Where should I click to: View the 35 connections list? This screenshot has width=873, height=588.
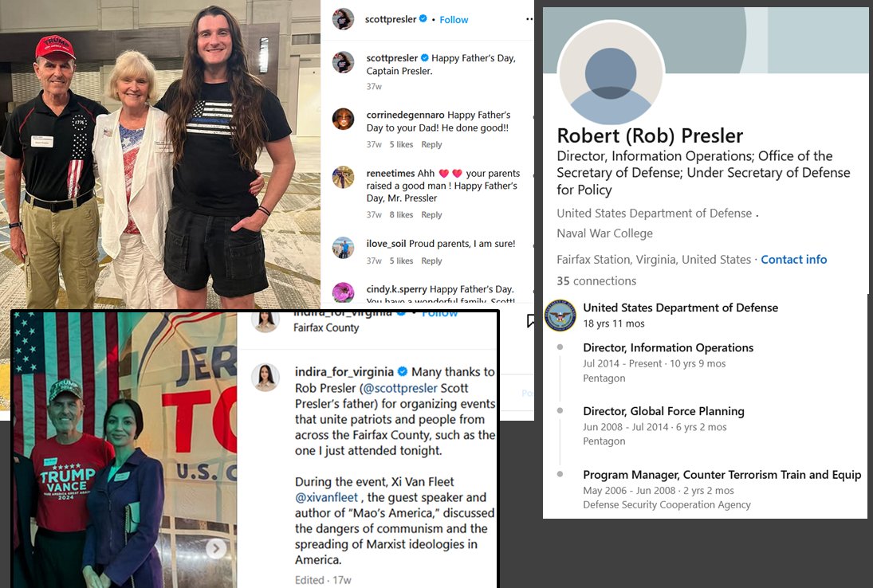pyautogui.click(x=596, y=281)
